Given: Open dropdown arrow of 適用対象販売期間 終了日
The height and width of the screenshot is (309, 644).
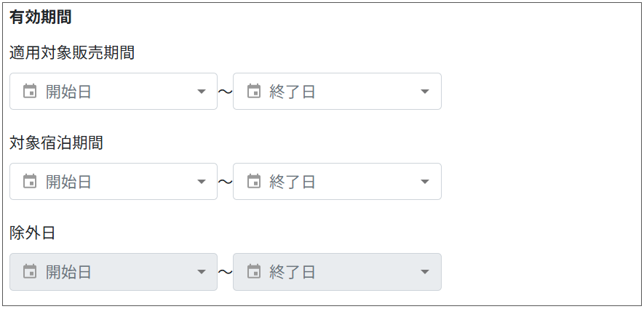Looking at the screenshot, I should point(426,92).
